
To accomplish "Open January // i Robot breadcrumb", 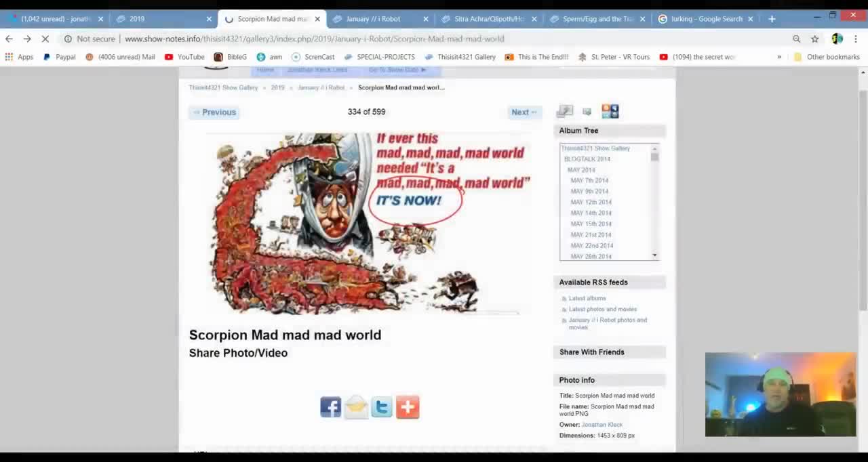I will click(321, 87).
